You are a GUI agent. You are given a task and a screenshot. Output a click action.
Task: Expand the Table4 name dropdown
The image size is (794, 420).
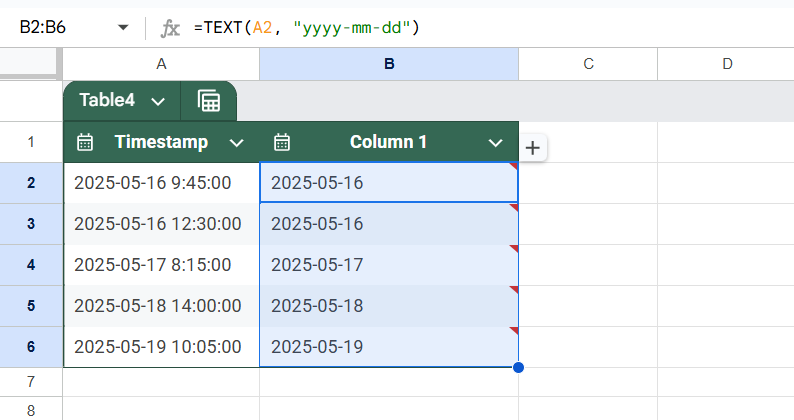pyautogui.click(x=158, y=101)
